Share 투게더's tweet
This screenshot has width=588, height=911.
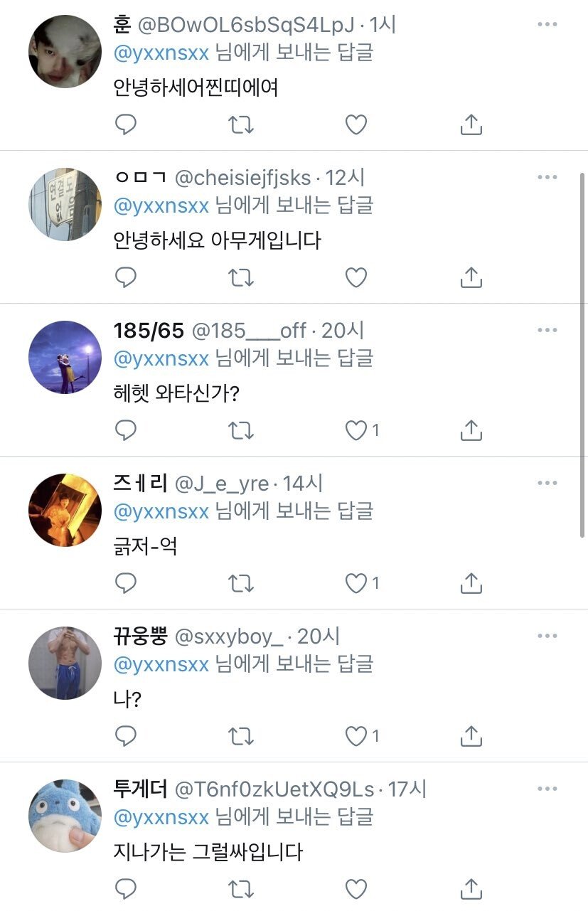pyautogui.click(x=471, y=888)
